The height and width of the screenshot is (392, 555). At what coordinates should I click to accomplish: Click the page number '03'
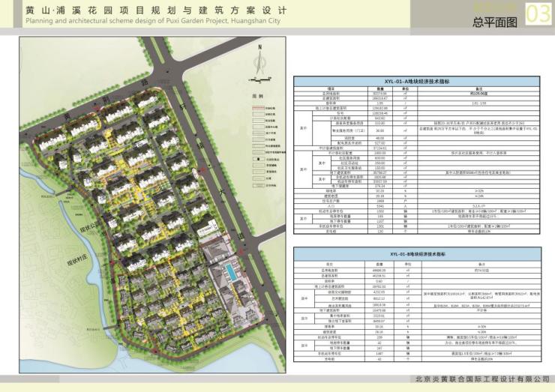pos(538,13)
